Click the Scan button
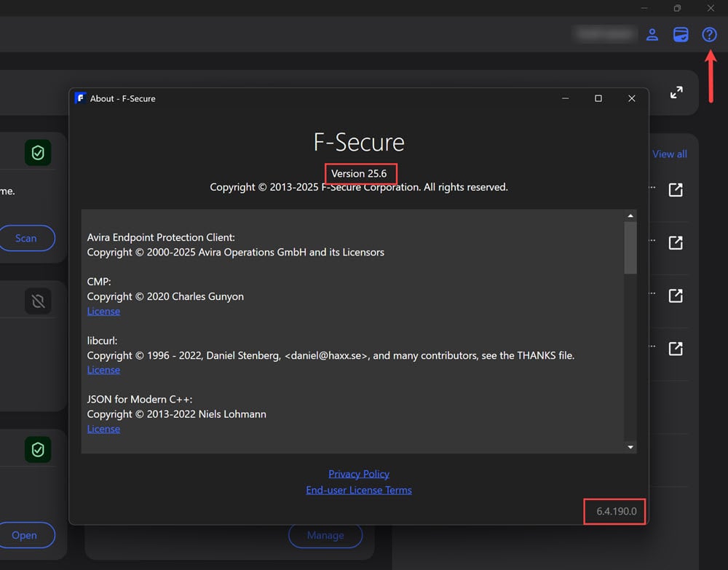This screenshot has width=728, height=570. coord(26,238)
